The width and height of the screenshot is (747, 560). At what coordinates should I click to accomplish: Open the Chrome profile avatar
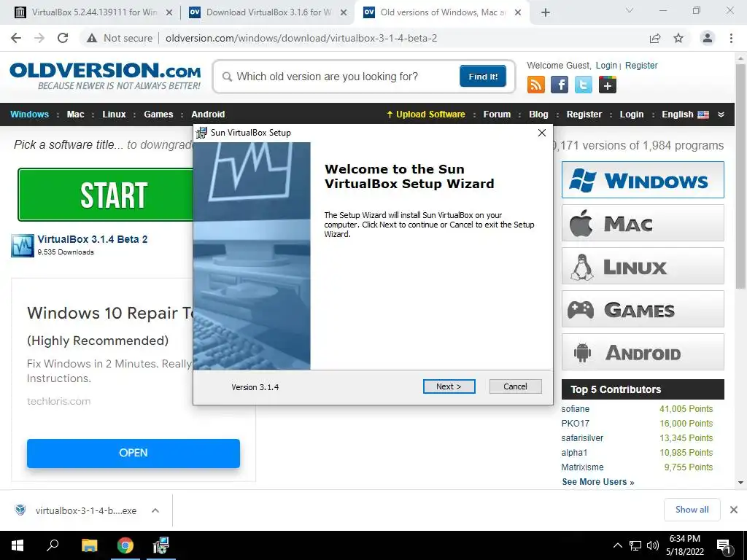point(708,38)
